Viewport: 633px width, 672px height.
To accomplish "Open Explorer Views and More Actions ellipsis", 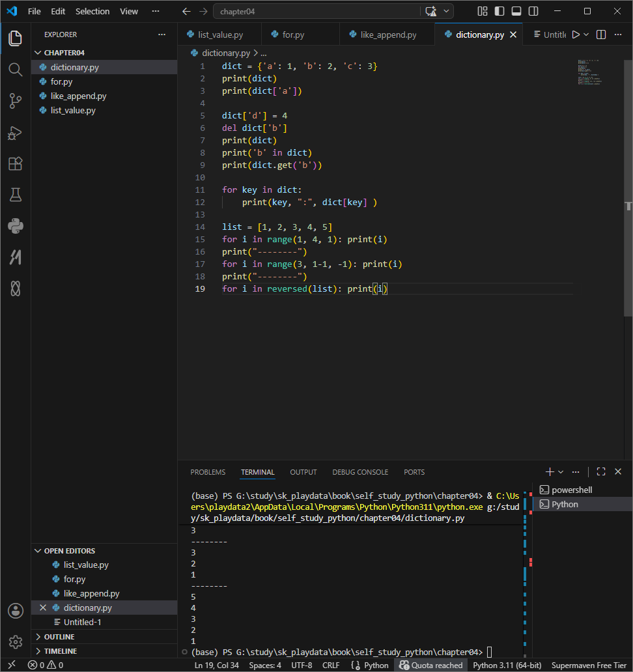I will click(x=162, y=35).
